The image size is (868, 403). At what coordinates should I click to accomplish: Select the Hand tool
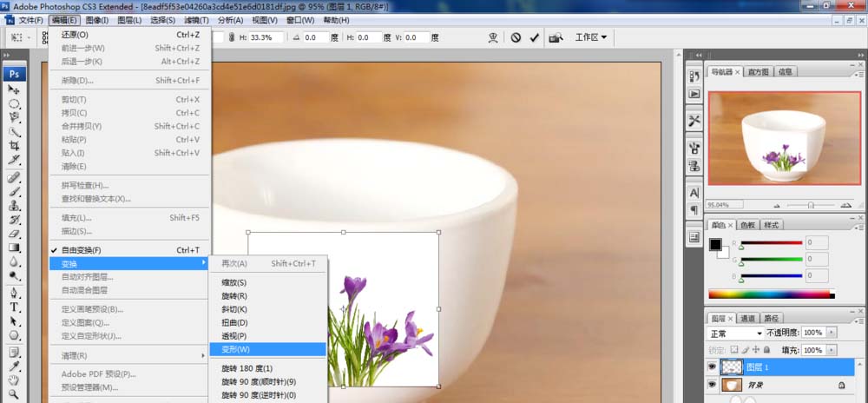coord(14,380)
